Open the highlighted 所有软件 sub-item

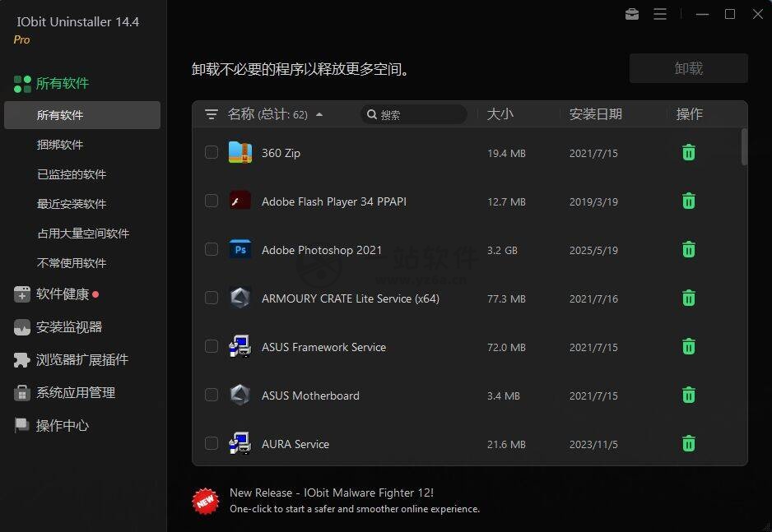(x=82, y=115)
